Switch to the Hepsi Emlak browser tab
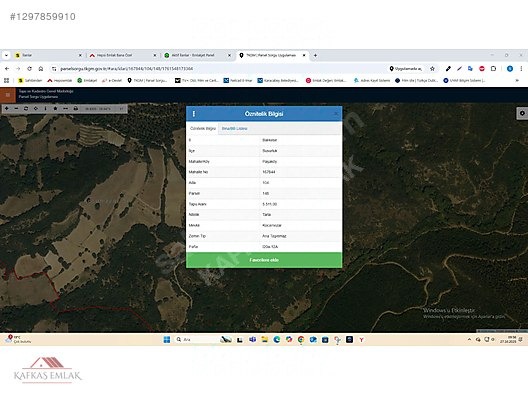Viewport: 528px width, 396px height. click(122, 55)
